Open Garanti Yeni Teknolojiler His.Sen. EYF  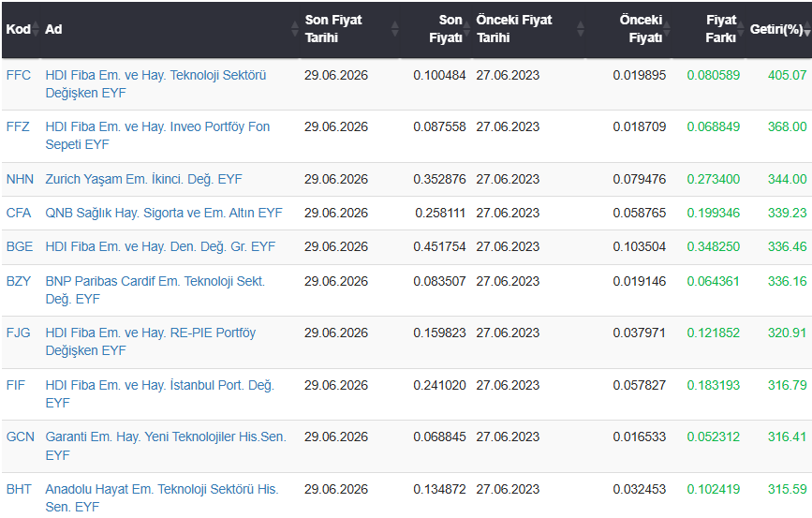(x=166, y=446)
